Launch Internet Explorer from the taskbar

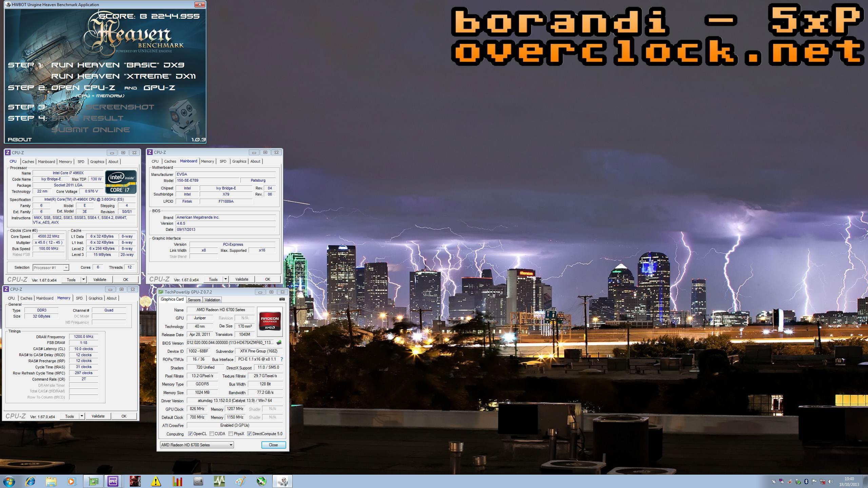pos(30,481)
